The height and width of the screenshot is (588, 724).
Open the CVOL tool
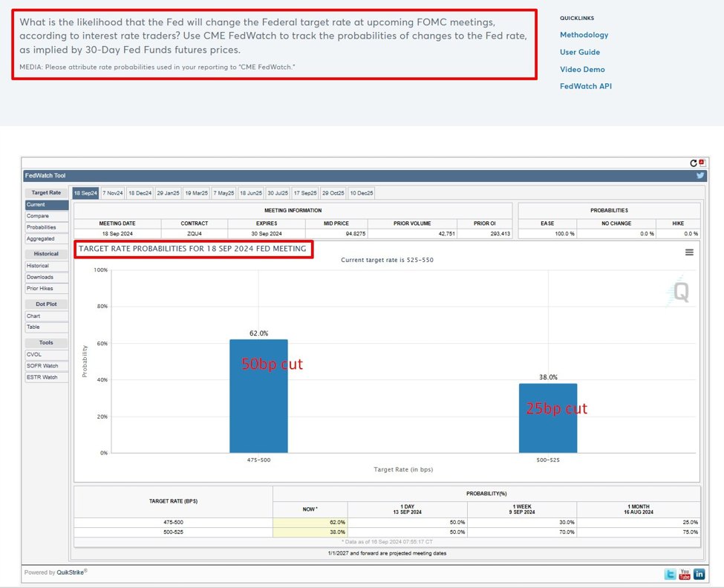(x=35, y=354)
